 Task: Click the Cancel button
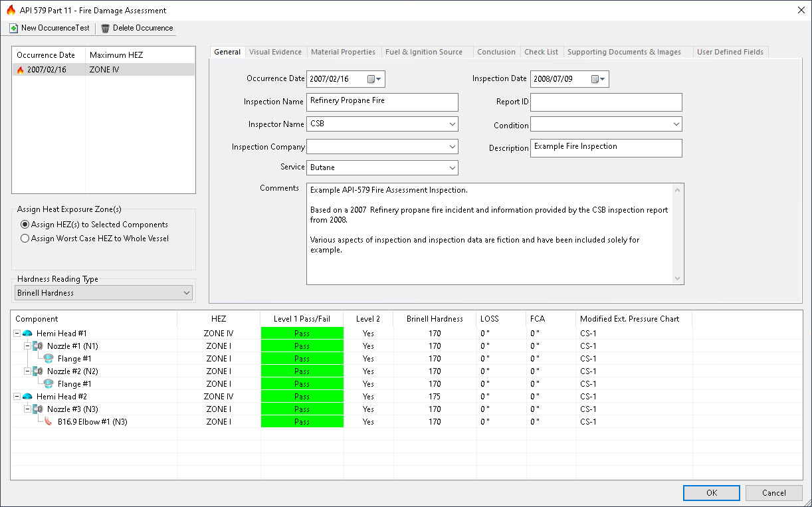(x=774, y=493)
